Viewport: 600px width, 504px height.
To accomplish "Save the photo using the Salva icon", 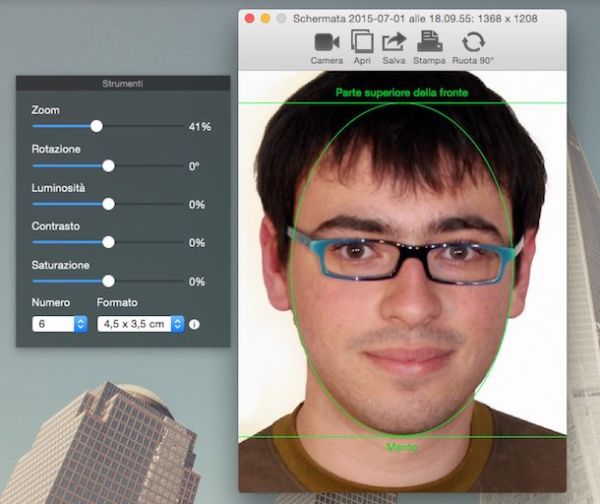I will [394, 42].
